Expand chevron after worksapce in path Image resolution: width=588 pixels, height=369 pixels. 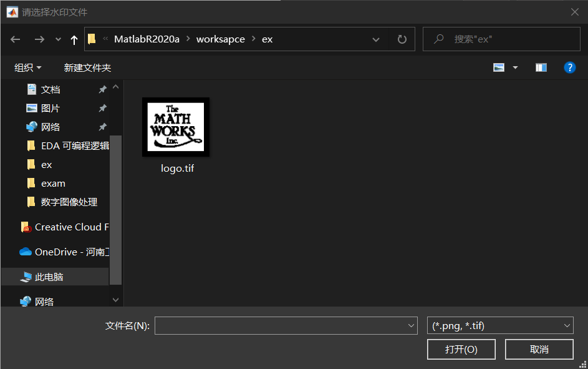(x=254, y=39)
